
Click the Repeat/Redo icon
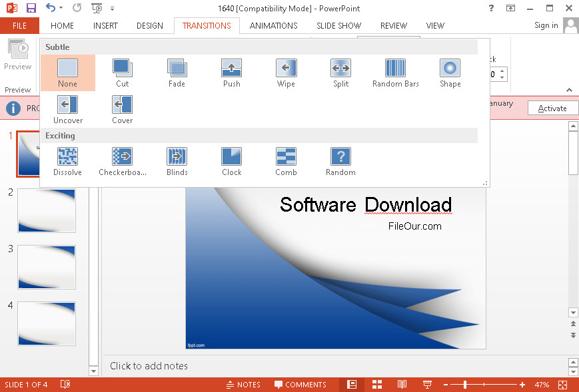tap(77, 8)
